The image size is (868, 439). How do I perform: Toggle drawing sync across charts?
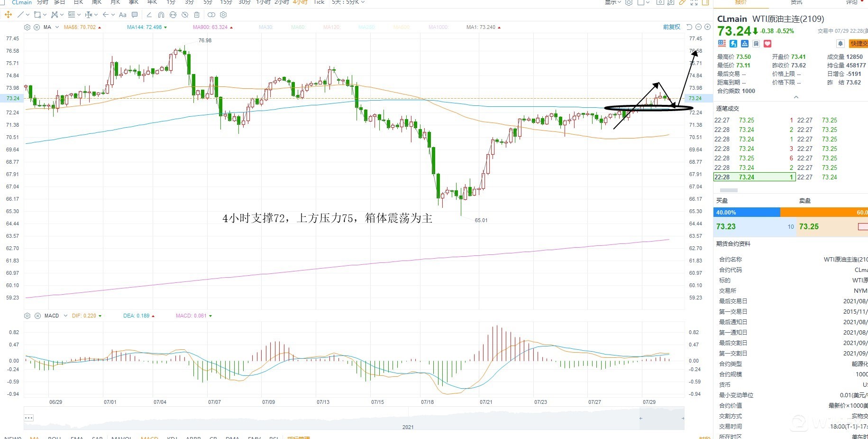[173, 15]
